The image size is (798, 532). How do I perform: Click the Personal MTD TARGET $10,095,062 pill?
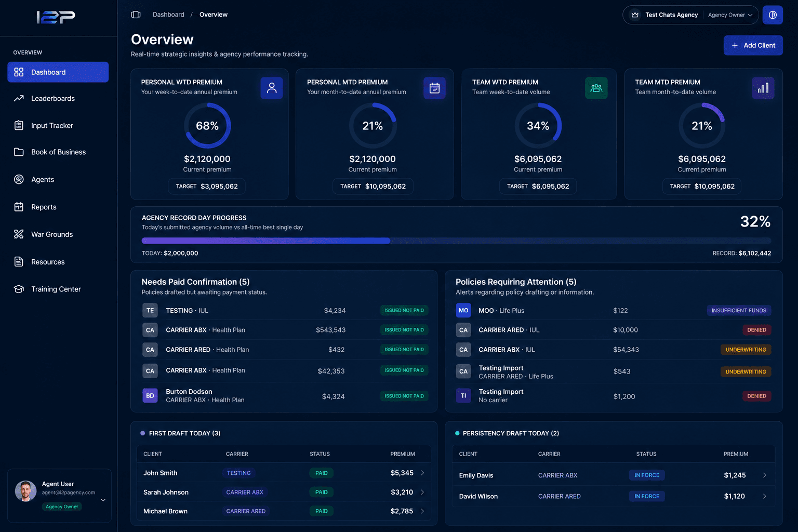[373, 186]
